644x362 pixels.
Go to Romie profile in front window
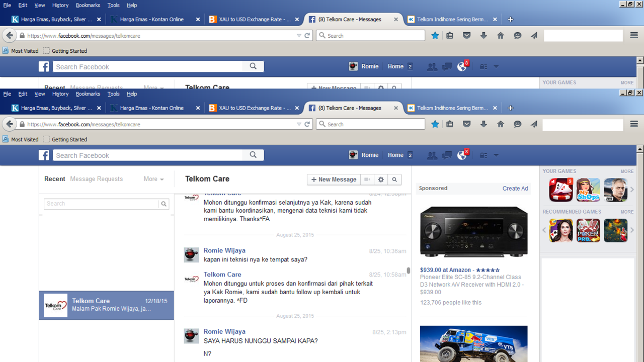pos(364,155)
